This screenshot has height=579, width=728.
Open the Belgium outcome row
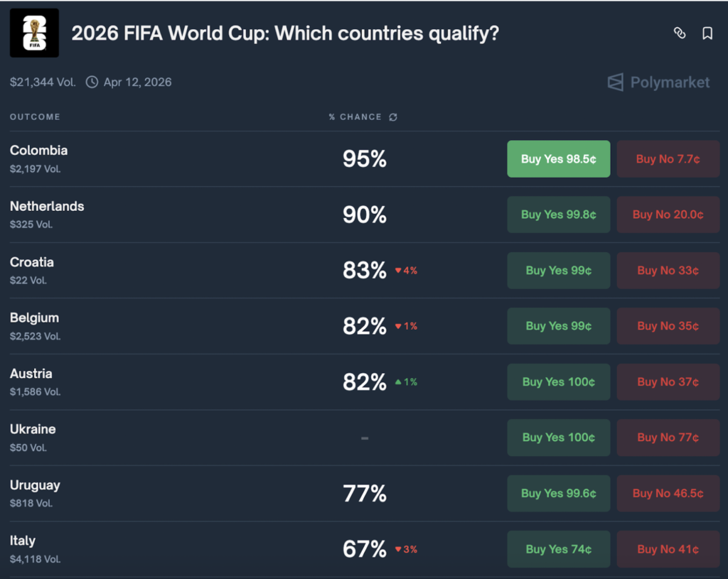coord(365,326)
